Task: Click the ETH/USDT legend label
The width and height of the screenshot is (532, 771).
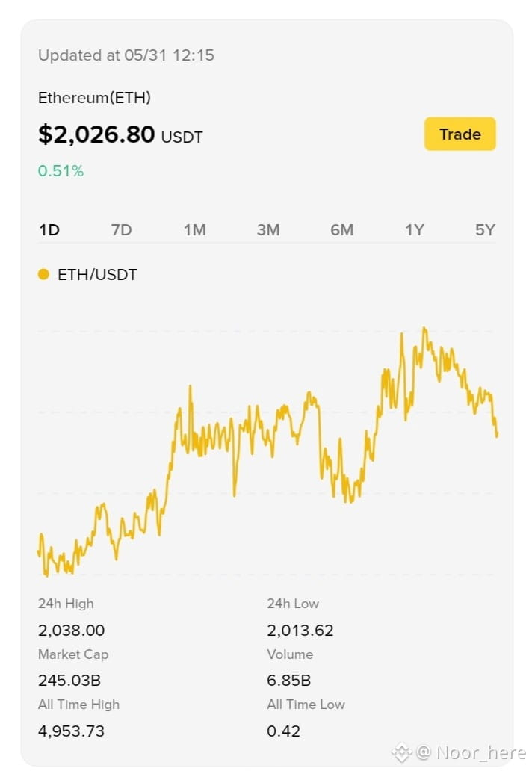Action: click(97, 274)
